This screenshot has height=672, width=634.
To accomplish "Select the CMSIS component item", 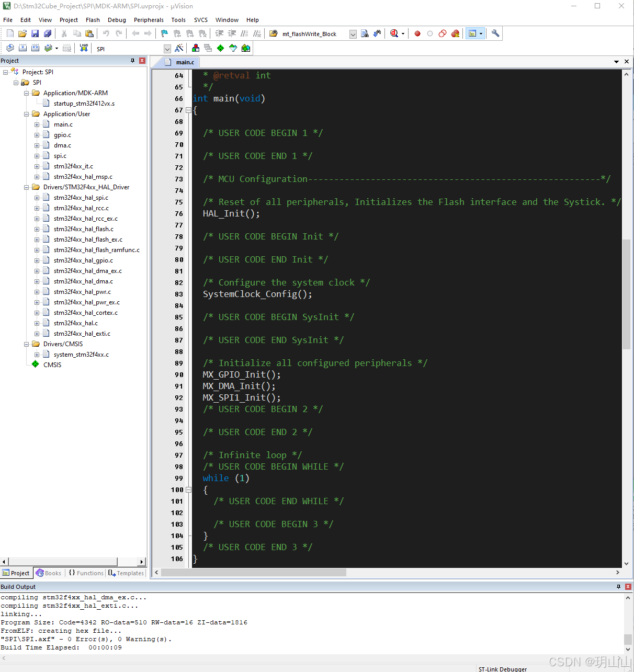I will pos(52,365).
